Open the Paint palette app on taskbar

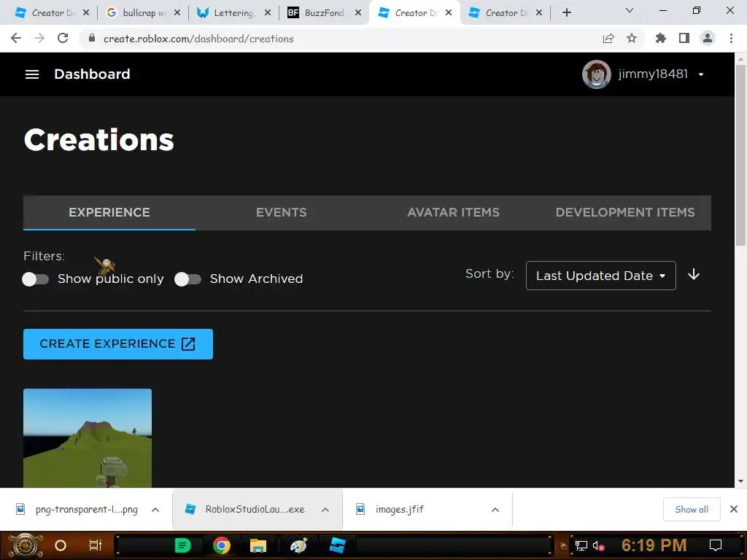[x=298, y=545]
